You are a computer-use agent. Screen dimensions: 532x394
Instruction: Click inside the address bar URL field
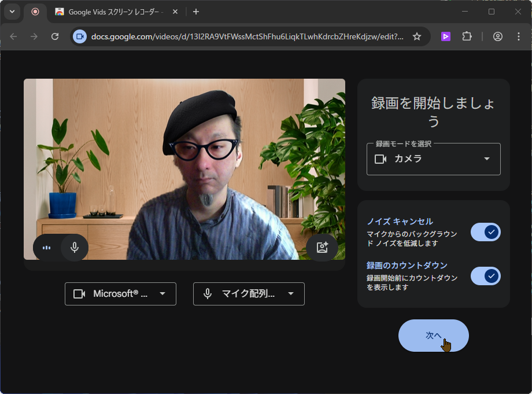click(x=243, y=36)
